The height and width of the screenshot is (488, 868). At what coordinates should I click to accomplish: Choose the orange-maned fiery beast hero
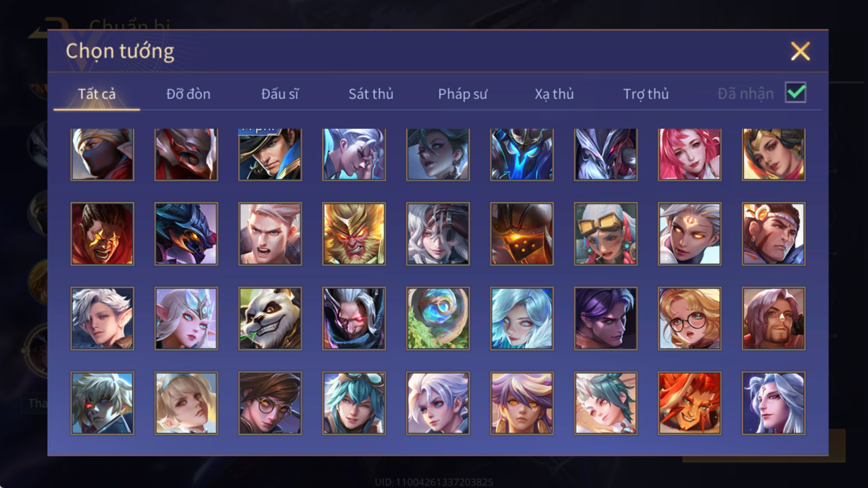[x=690, y=403]
